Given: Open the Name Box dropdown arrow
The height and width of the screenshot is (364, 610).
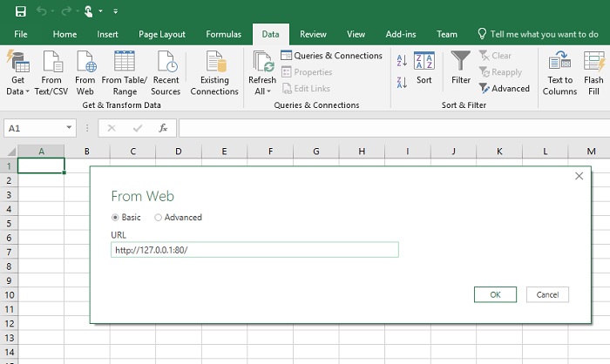Looking at the screenshot, I should [69, 128].
